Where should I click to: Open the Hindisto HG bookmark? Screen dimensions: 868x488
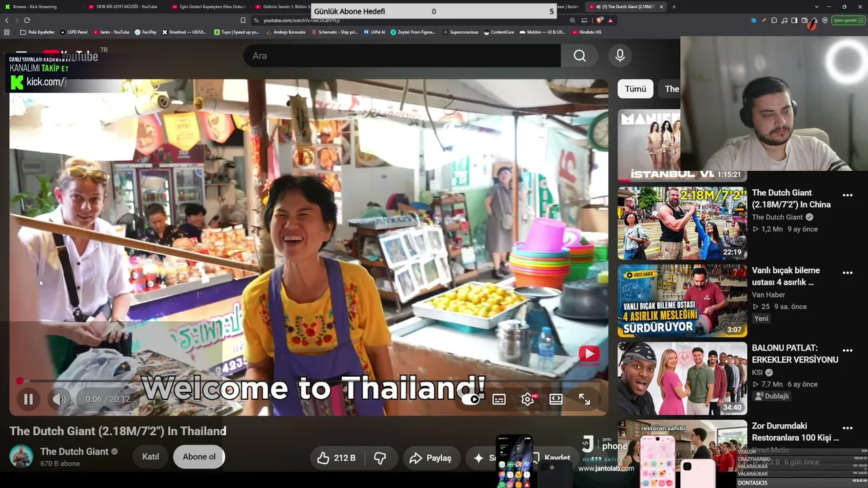tap(587, 32)
